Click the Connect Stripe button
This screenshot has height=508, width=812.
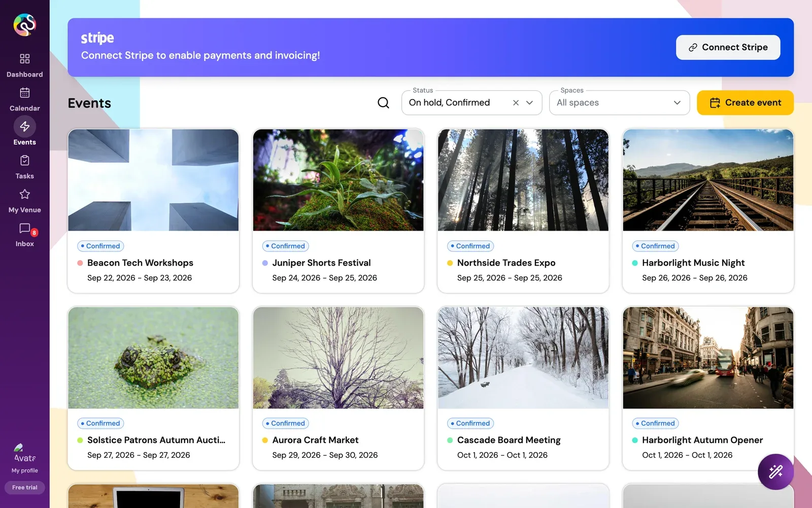(x=728, y=47)
